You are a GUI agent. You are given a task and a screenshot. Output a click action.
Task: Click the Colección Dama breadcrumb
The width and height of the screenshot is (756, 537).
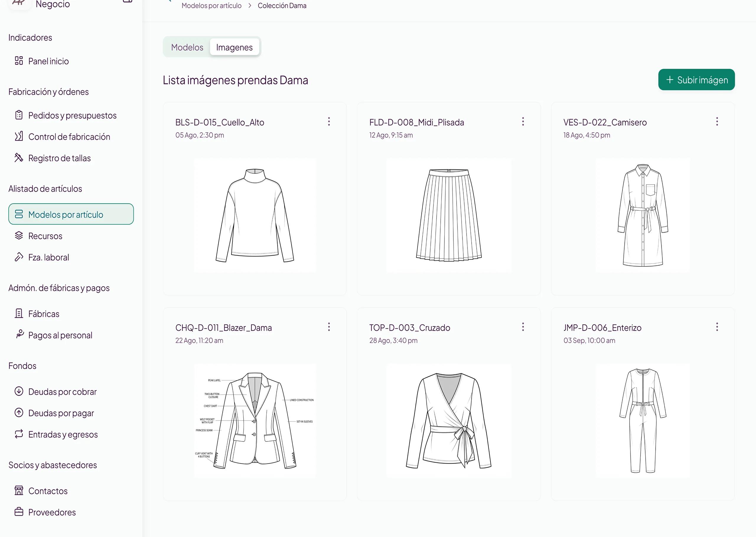pos(282,6)
